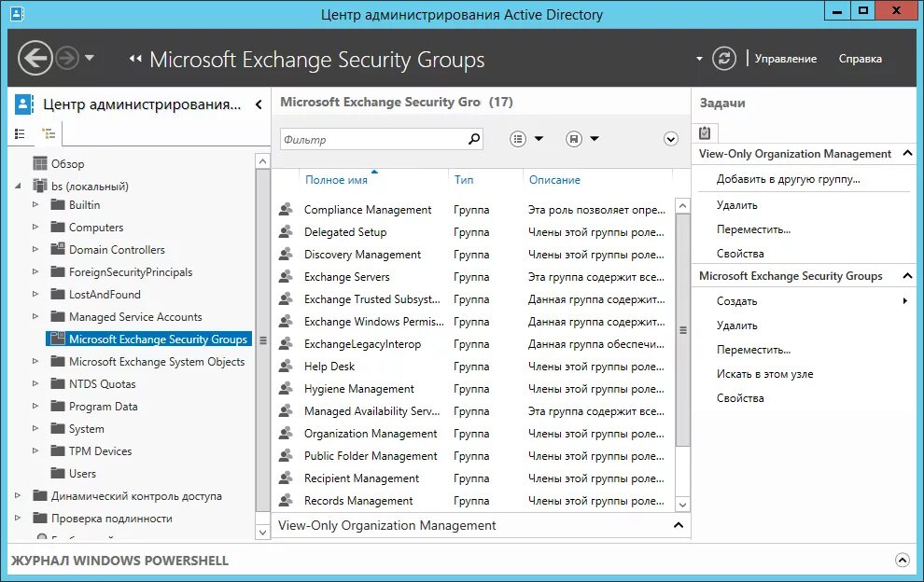Switch to tree view tab in navigation
Screen dimensions: 924x582
[x=49, y=133]
